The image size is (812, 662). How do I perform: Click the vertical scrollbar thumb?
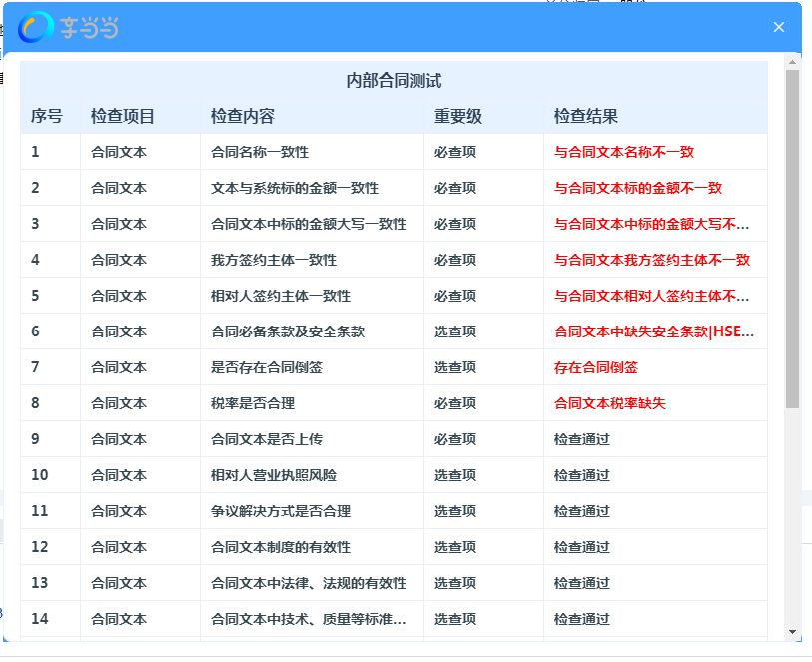point(792,240)
